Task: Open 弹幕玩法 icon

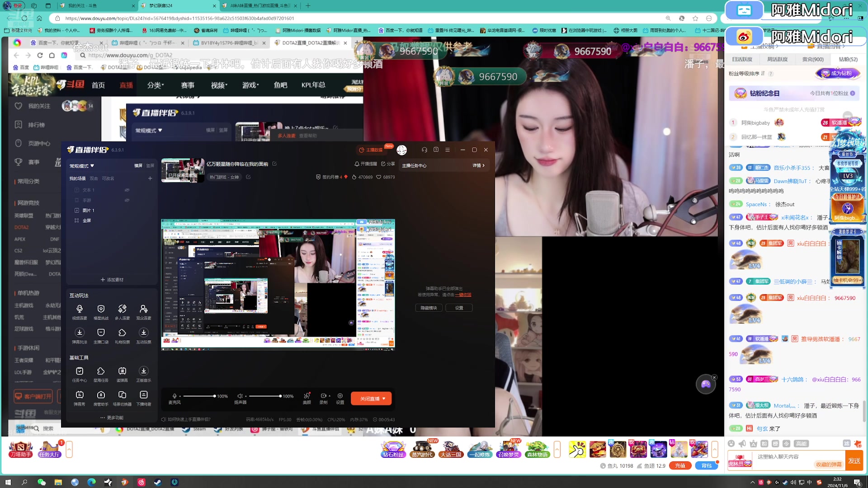Action: 80,335
